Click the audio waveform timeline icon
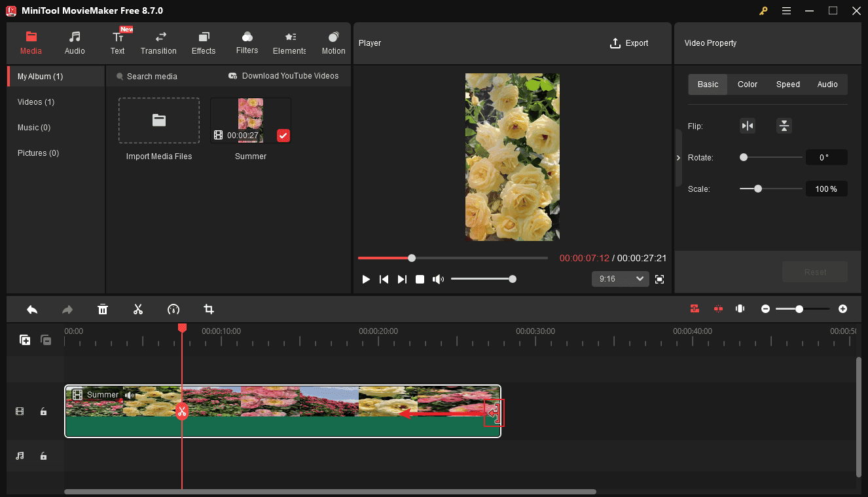868x497 pixels. pos(740,309)
